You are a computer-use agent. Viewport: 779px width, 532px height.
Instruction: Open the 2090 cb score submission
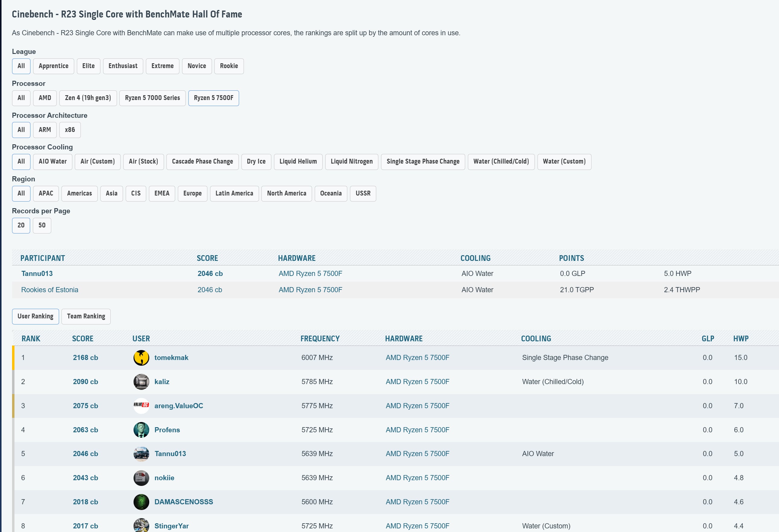tap(86, 382)
